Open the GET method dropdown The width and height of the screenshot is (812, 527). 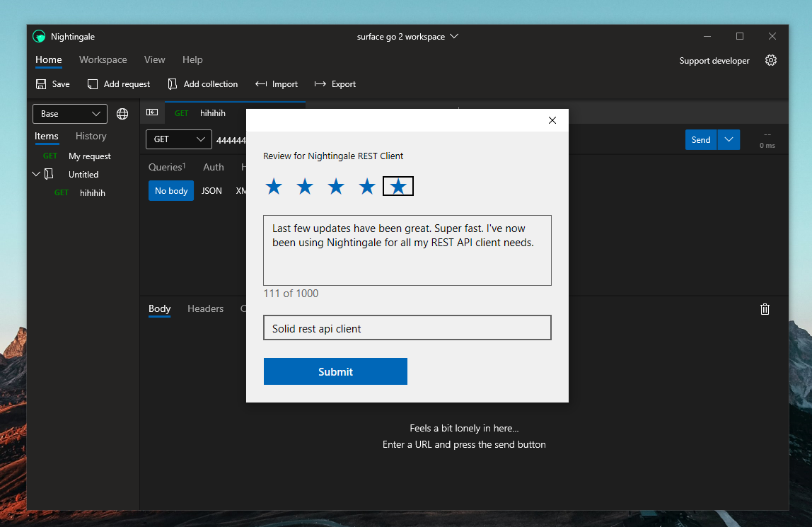[x=178, y=139]
